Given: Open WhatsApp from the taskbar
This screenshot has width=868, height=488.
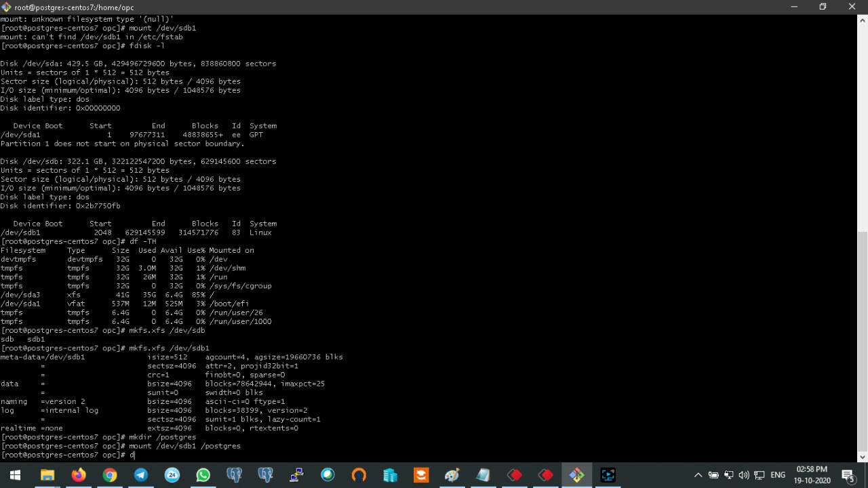Looking at the screenshot, I should (203, 475).
